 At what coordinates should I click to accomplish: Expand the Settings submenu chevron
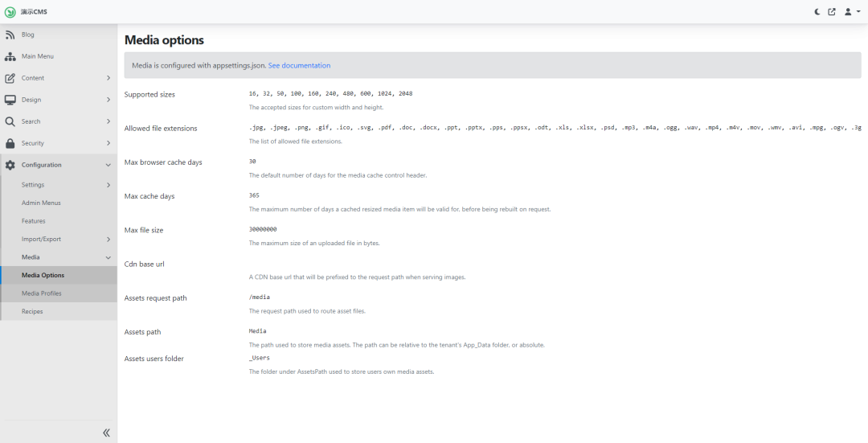tap(108, 185)
